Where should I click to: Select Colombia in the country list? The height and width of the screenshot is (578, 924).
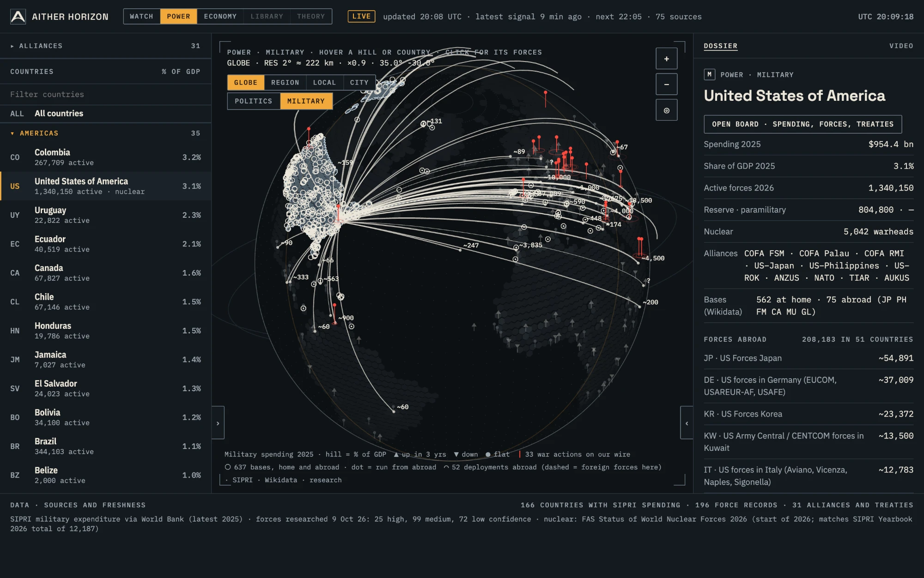pyautogui.click(x=106, y=157)
